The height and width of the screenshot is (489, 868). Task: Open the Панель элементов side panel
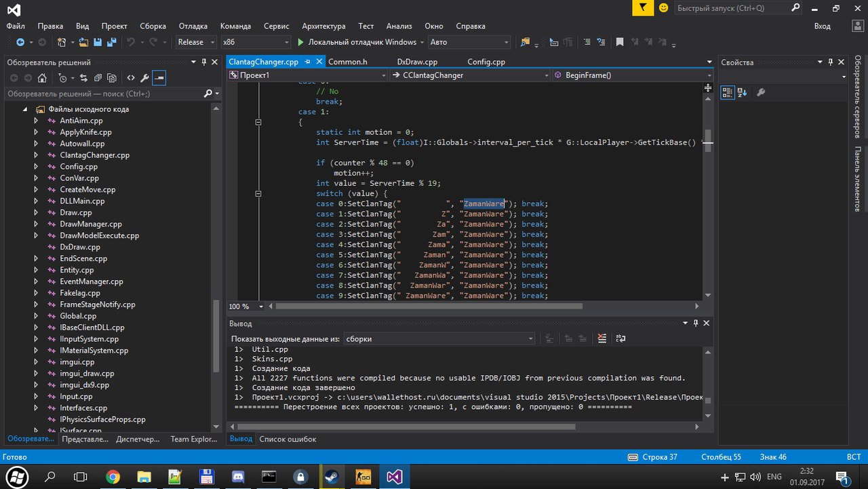pyautogui.click(x=858, y=179)
